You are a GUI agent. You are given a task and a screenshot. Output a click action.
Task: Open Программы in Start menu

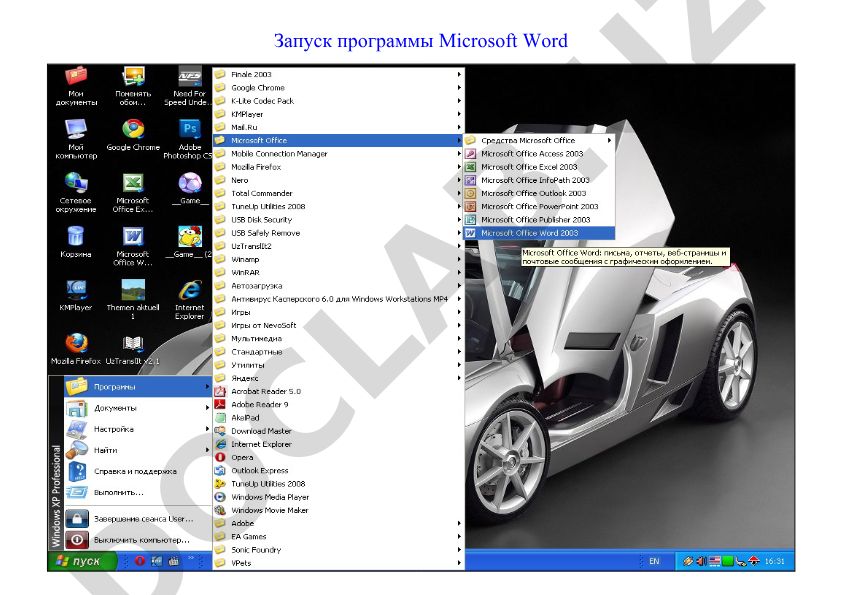coord(138,387)
